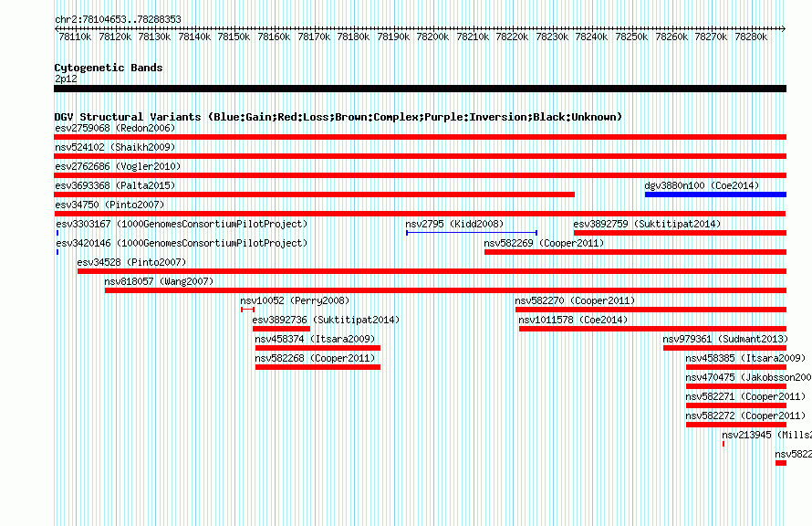Select the nsv2795 (Kidd2008) blue interval line
812x526 pixels.
pyautogui.click(x=472, y=233)
